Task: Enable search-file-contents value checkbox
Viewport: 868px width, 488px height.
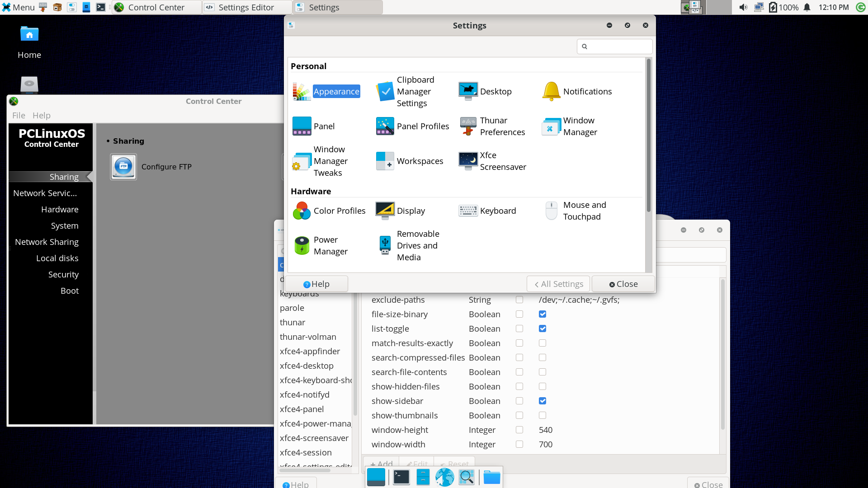Action: pos(542,372)
